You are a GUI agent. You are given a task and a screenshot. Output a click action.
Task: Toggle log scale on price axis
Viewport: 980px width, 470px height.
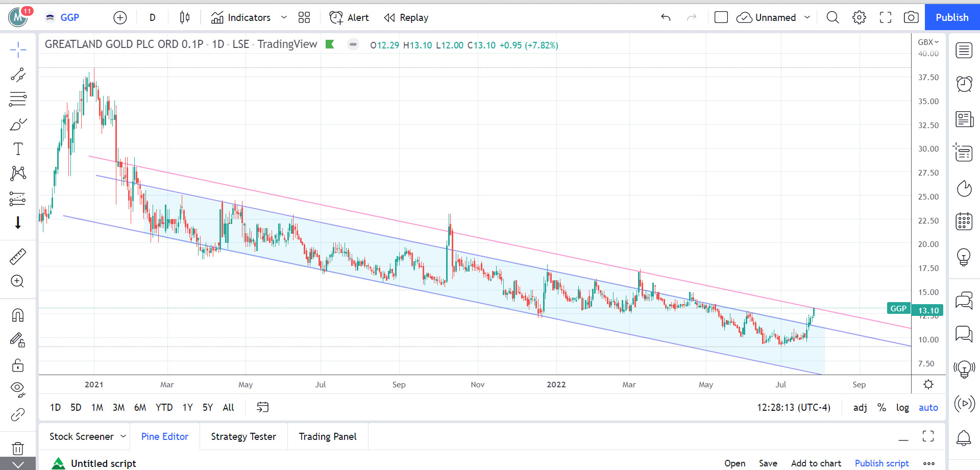[902, 407]
